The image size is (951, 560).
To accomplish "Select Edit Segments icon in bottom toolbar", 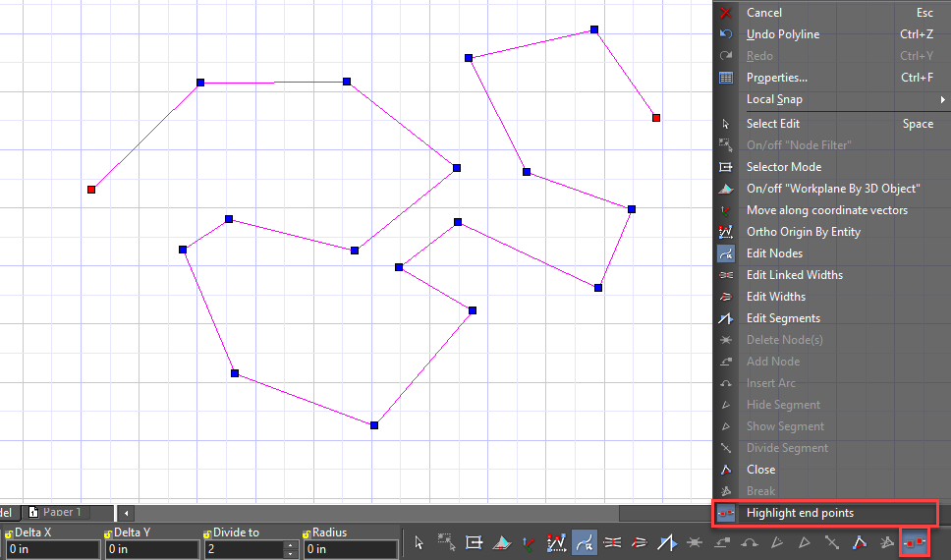I will (667, 541).
